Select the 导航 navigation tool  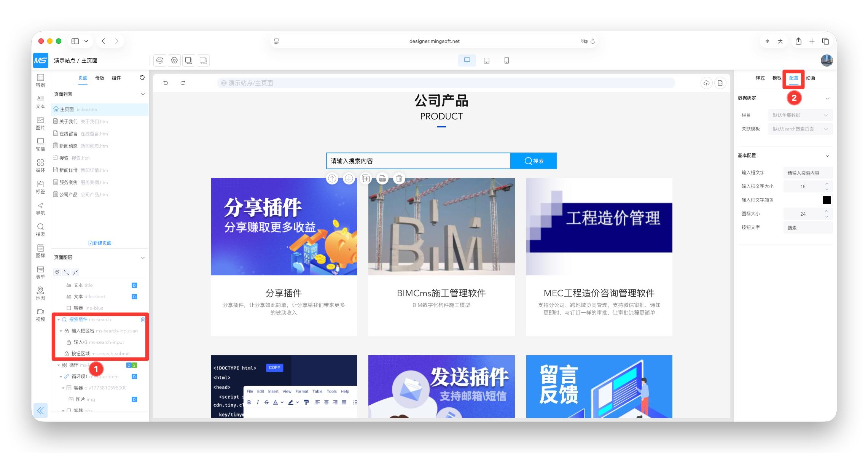pyautogui.click(x=40, y=208)
